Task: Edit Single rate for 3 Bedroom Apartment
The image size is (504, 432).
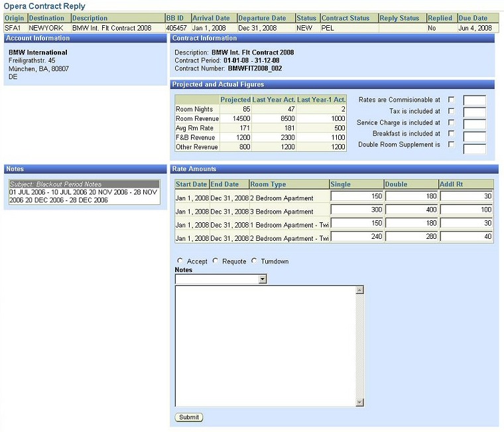Action: point(356,210)
